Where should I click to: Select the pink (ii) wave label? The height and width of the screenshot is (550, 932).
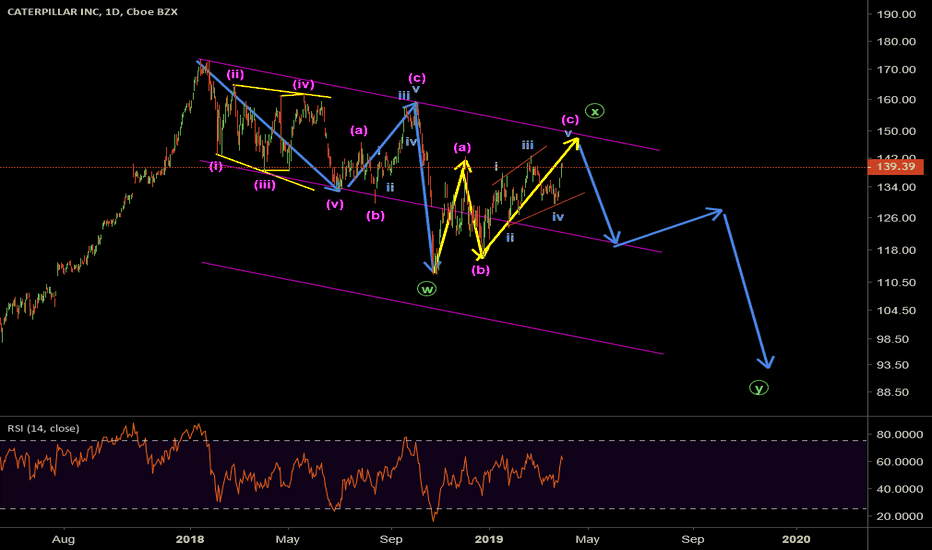tap(235, 75)
